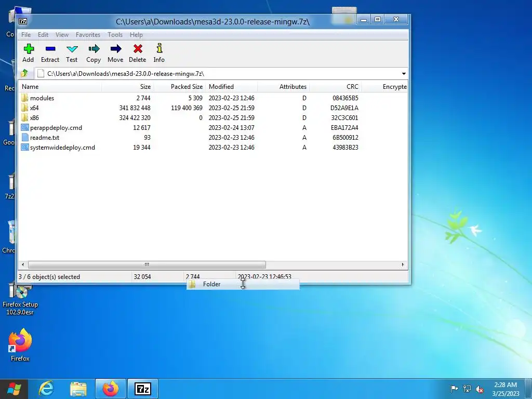Screen dimensions: 532x399
Task: Click the perappdeploy.cmd file icon
Action: pos(25,128)
